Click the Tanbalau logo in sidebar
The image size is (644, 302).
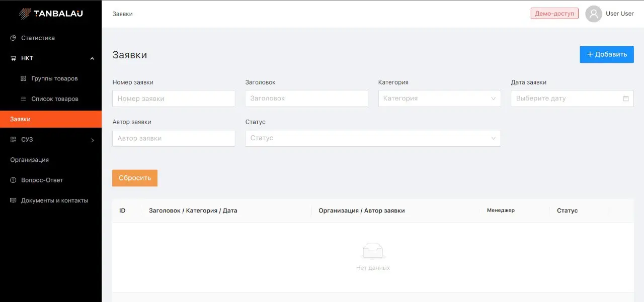50,14
